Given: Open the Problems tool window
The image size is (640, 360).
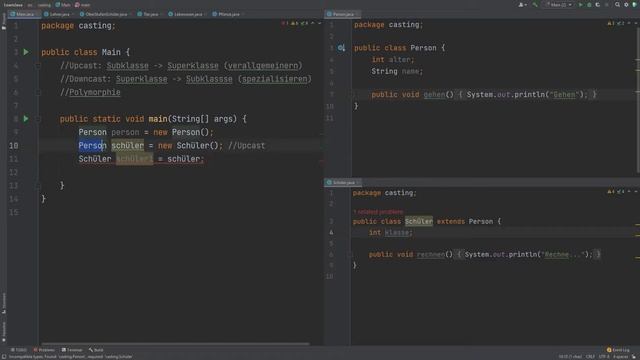Looking at the screenshot, I should (x=44, y=350).
